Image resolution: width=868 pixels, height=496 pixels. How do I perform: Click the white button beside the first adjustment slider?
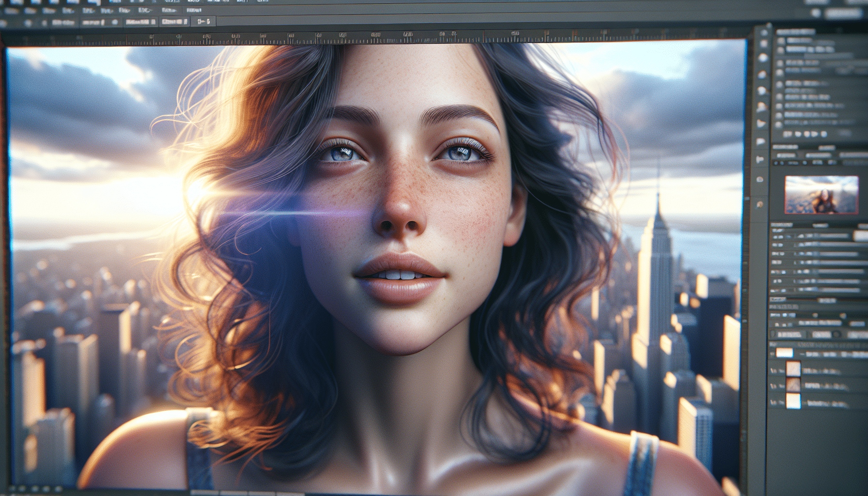pos(860,235)
